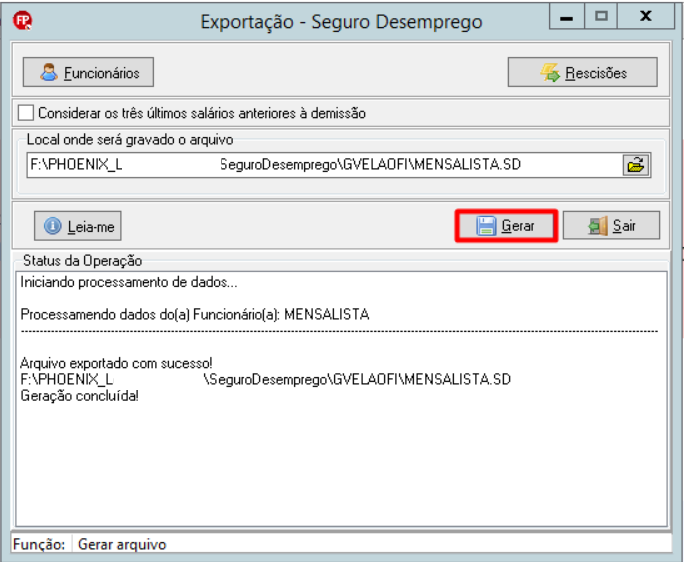686x562 pixels.
Task: Click the exit door icon on Sair
Action: (x=598, y=226)
